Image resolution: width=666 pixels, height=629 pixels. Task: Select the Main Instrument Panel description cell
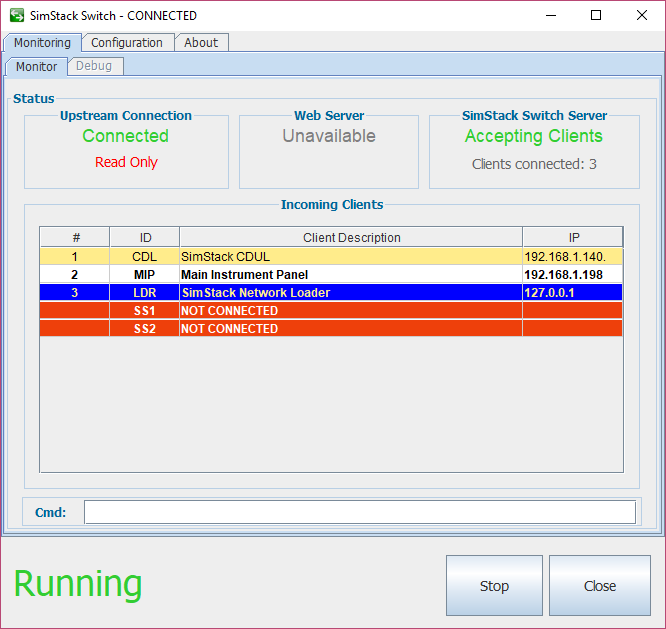click(x=351, y=275)
